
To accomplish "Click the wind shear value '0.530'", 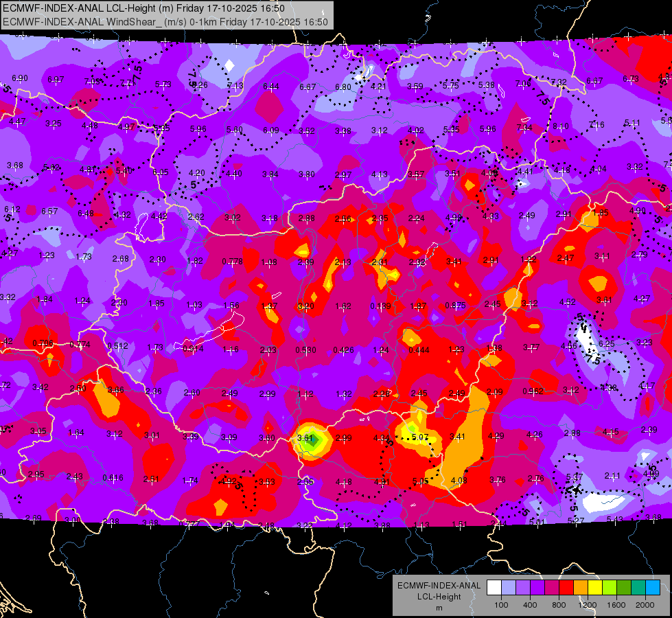I will (x=305, y=350).
